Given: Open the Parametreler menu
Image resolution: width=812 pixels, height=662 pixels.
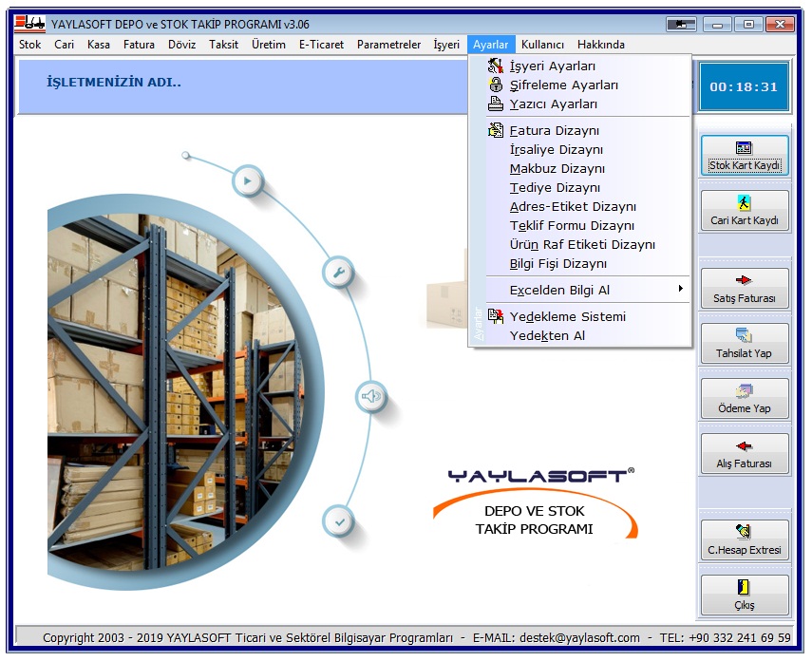Looking at the screenshot, I should pos(388,45).
